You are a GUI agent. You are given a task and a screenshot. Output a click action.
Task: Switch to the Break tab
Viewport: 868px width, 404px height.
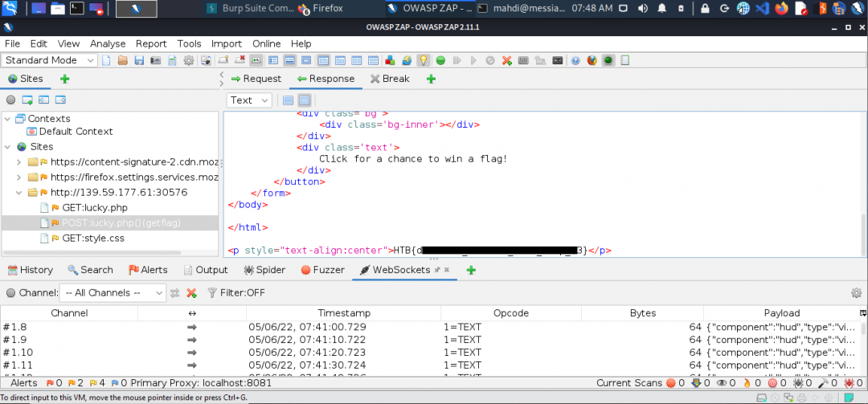point(391,79)
